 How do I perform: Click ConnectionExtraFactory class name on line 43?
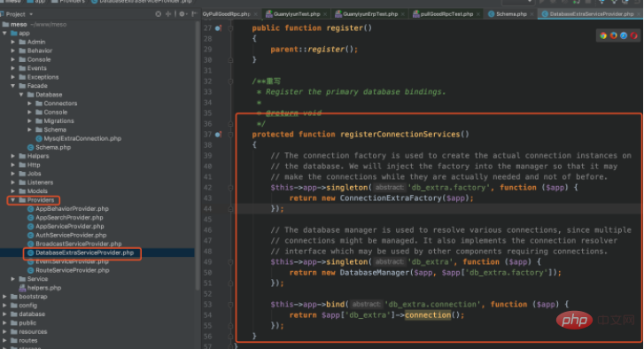(x=390, y=198)
